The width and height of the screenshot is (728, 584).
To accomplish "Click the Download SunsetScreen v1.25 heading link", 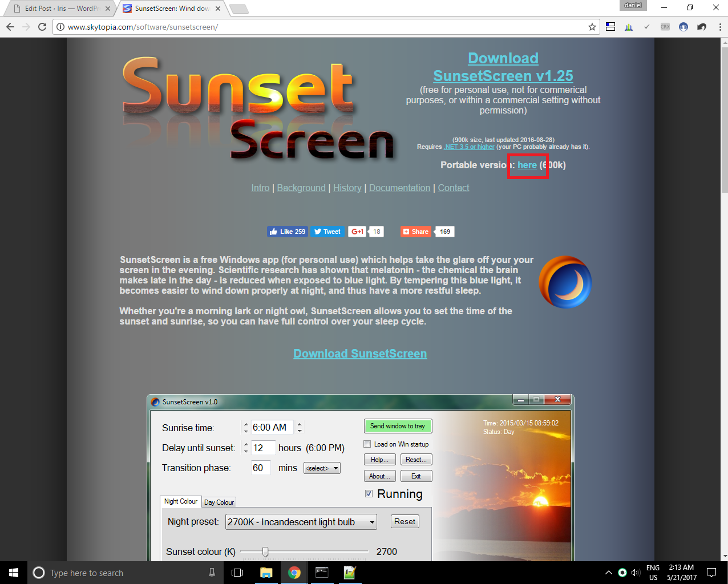I will [503, 67].
